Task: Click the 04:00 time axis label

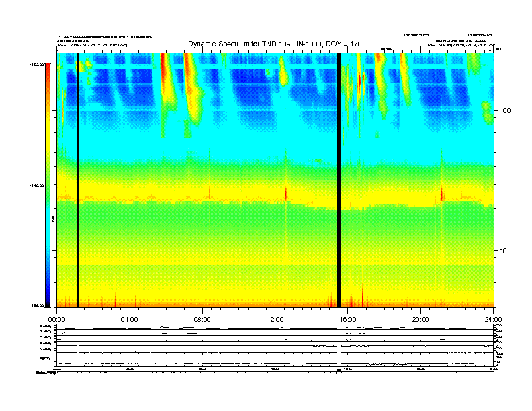Action: 130,320
